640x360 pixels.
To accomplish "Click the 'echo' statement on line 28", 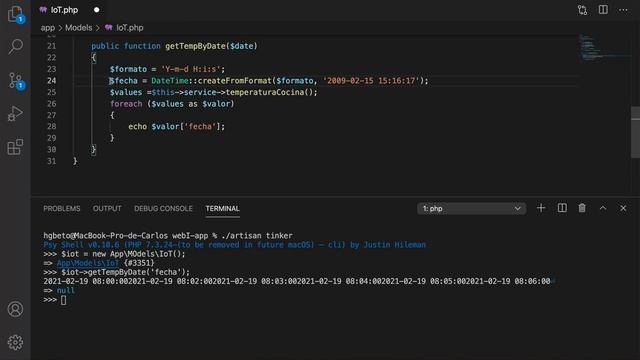I will coord(138,127).
